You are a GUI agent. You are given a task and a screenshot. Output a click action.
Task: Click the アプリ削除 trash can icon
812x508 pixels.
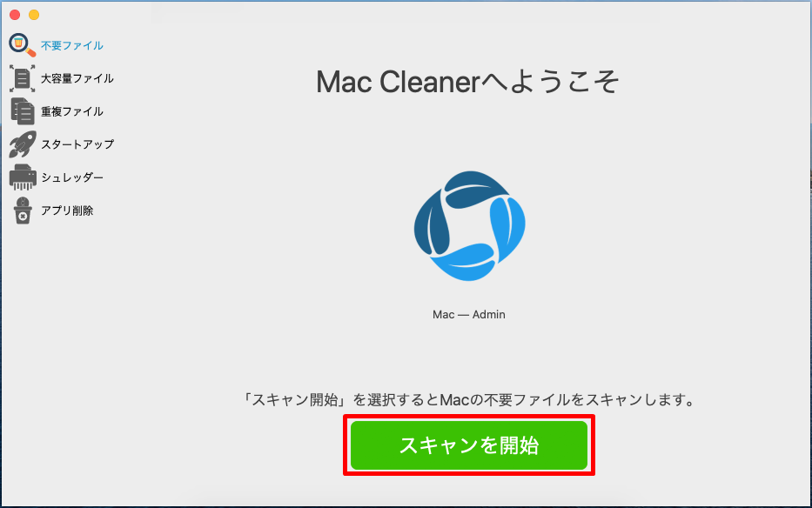[23, 211]
